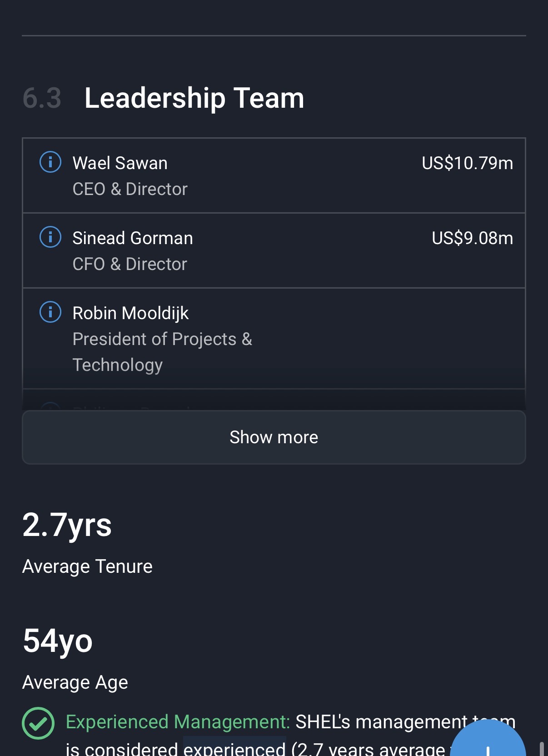Select the Wael Sawan name
The image size is (548, 756).
[x=120, y=163]
